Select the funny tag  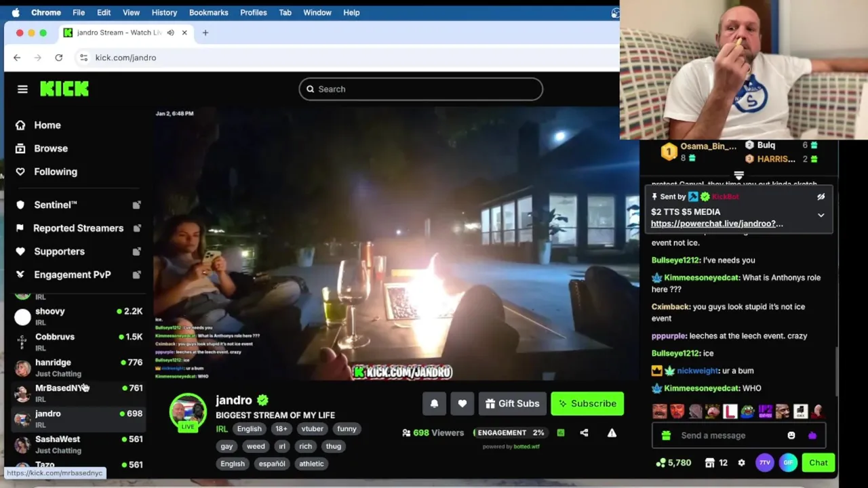click(x=347, y=428)
